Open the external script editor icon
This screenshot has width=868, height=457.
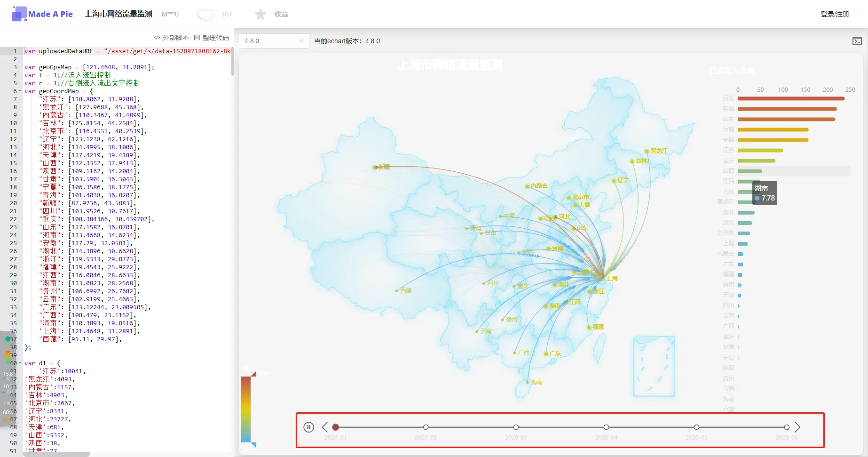click(157, 38)
